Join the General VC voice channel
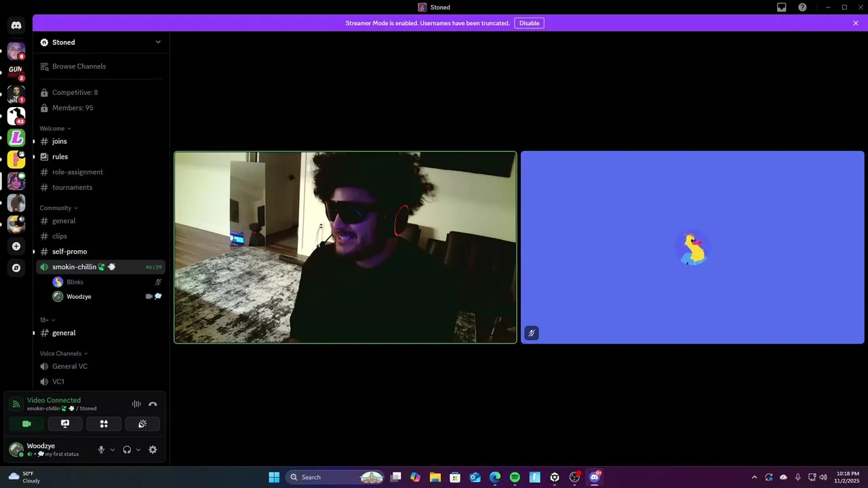Image resolution: width=868 pixels, height=488 pixels. (x=100, y=367)
